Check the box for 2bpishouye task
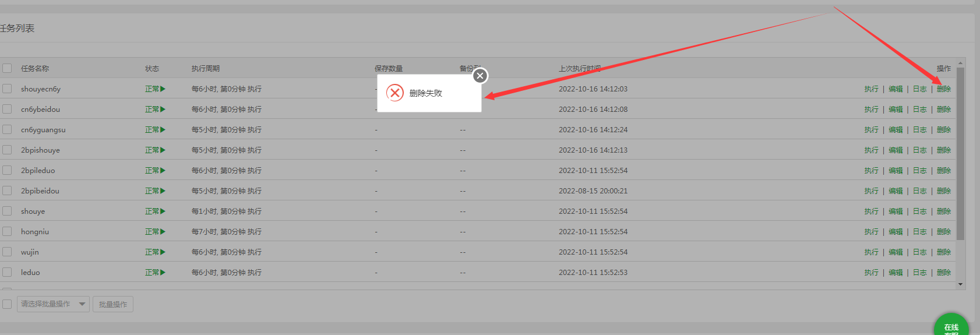 coord(7,150)
